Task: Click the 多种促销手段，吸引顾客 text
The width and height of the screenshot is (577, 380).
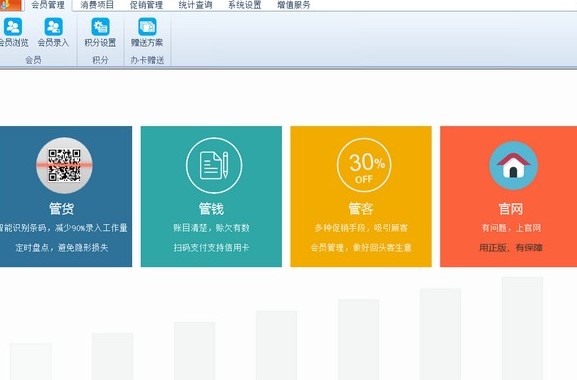Action: pos(361,228)
